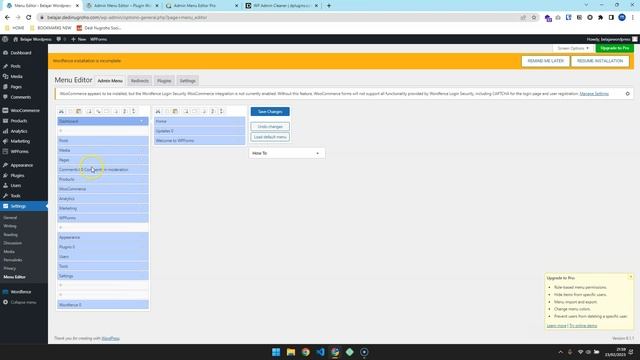
Task: Expand the Dashboard item properties arrow
Action: (142, 121)
